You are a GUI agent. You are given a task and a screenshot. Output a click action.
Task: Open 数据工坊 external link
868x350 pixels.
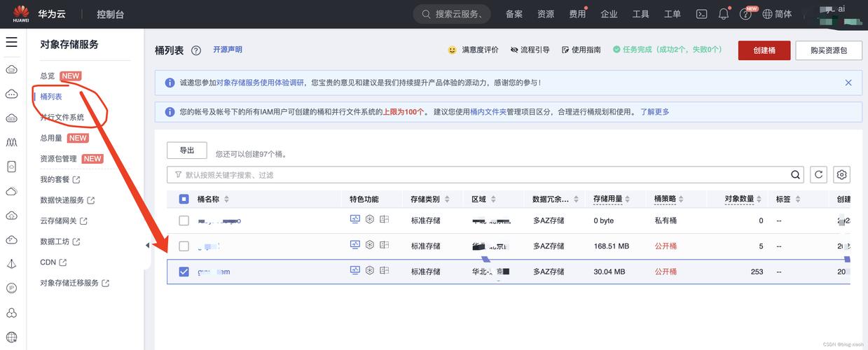point(60,241)
